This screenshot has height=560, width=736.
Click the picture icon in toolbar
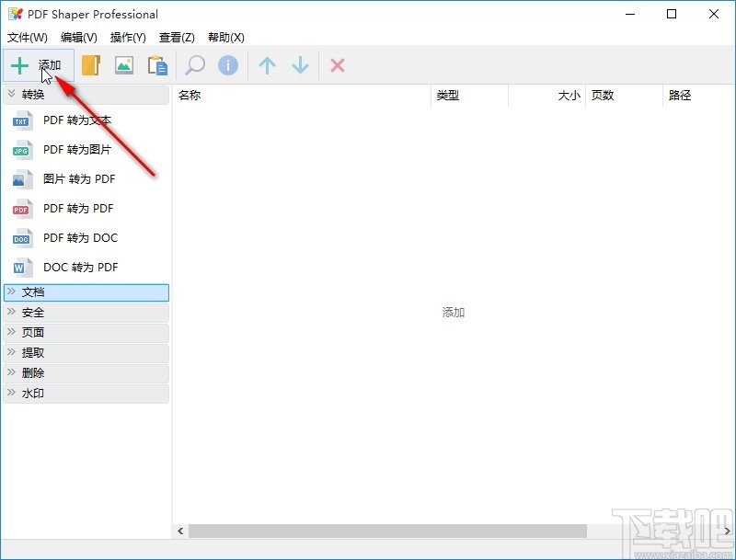[124, 65]
